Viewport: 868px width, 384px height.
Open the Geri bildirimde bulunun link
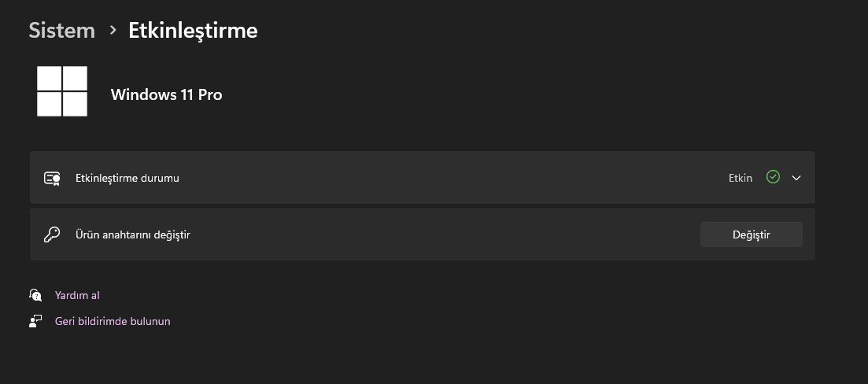pos(113,321)
